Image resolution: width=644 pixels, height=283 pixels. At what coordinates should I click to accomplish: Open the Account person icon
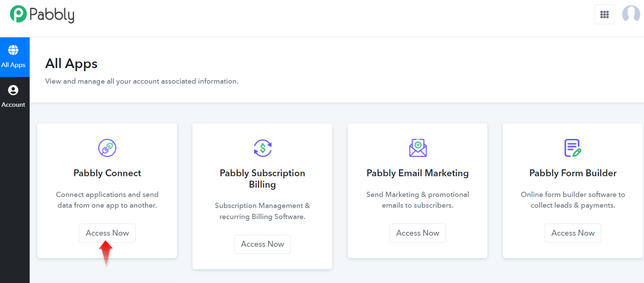[x=13, y=90]
